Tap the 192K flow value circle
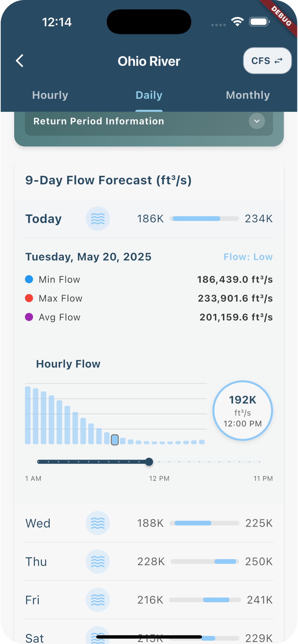This screenshot has width=298, height=644. 242,410
